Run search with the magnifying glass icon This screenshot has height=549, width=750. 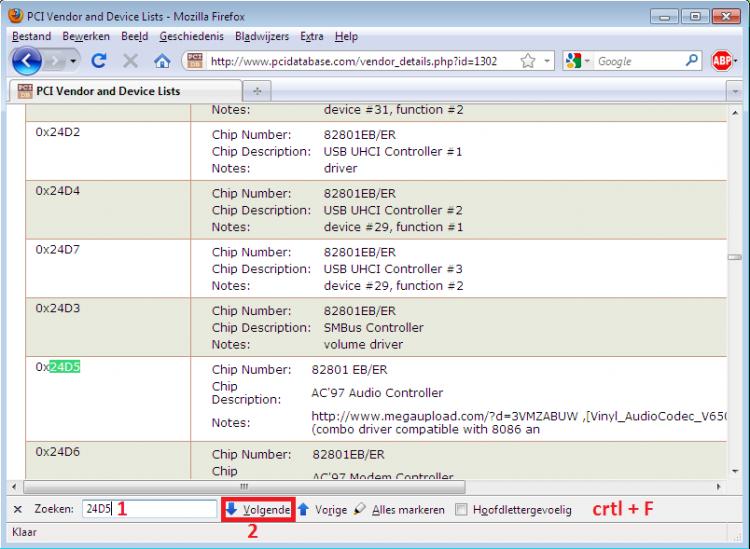tap(692, 60)
